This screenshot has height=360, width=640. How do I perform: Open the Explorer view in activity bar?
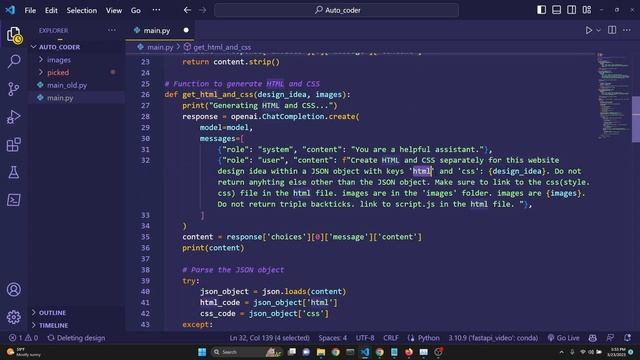click(x=14, y=35)
